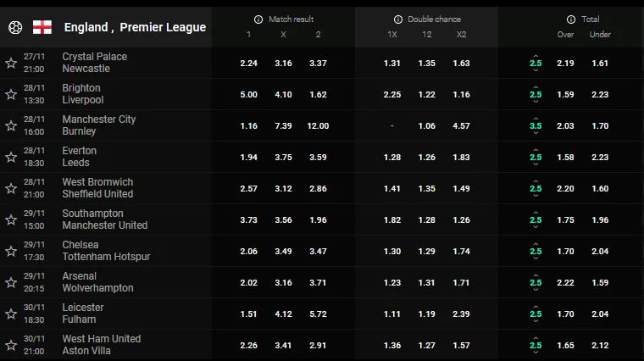Click the England flag icon
This screenshot has width=644, height=361.
[42, 27]
